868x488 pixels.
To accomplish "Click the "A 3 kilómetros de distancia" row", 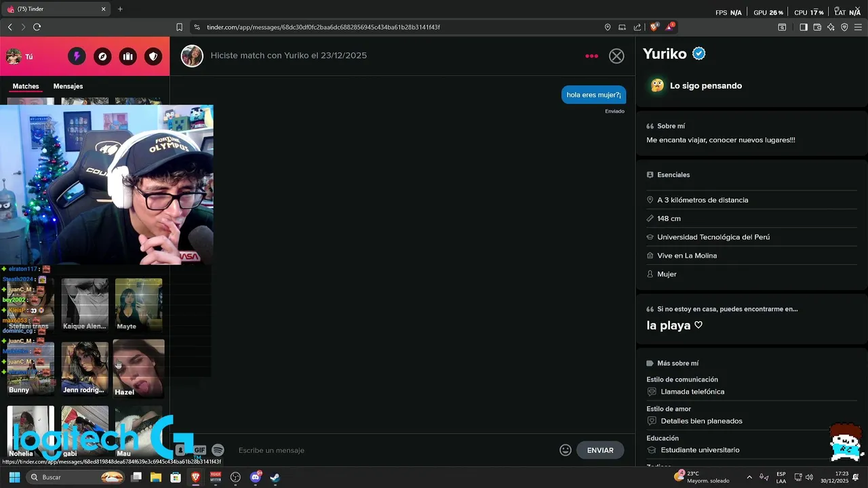I will click(751, 200).
